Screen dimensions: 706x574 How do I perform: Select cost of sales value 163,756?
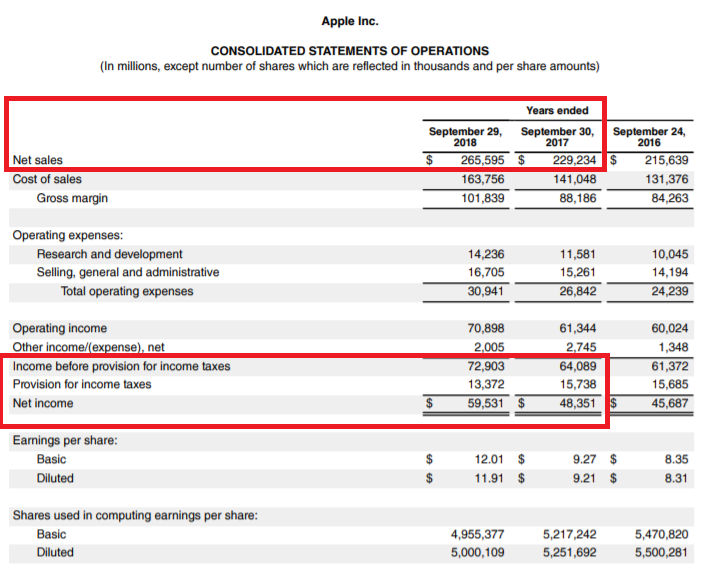pyautogui.click(x=482, y=179)
